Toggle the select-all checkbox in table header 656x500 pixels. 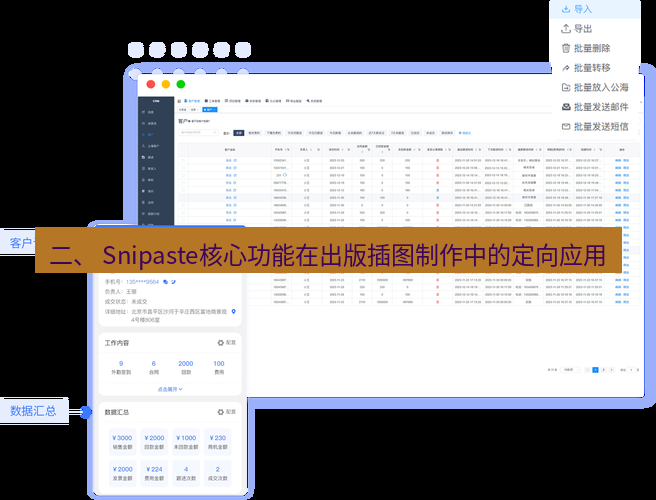[183, 149]
